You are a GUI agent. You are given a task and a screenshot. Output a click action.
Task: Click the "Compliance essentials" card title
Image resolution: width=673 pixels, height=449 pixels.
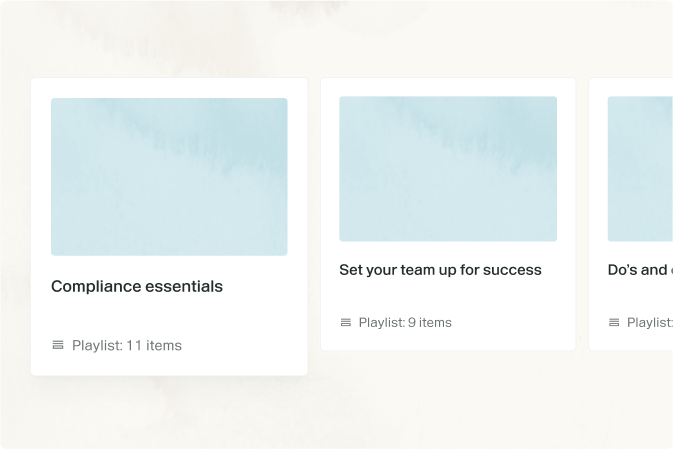coord(137,287)
